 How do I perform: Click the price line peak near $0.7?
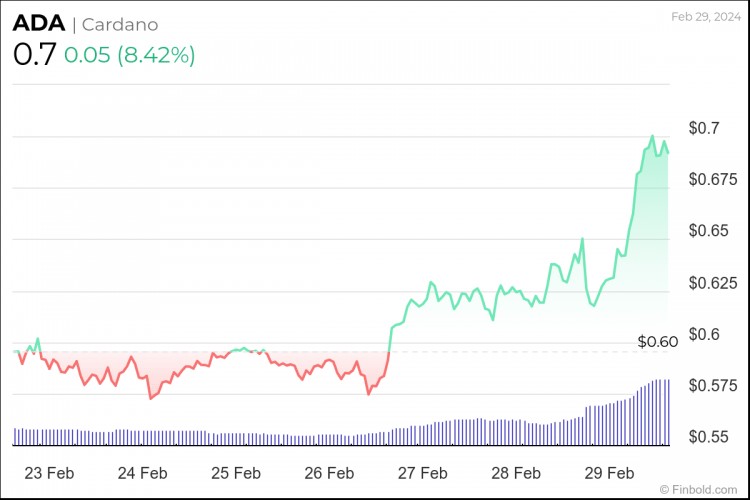652,137
